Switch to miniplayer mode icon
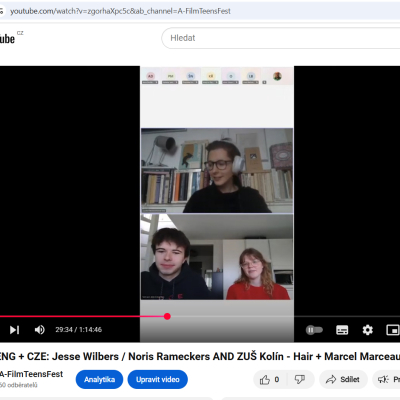The image size is (400, 400). tap(393, 330)
